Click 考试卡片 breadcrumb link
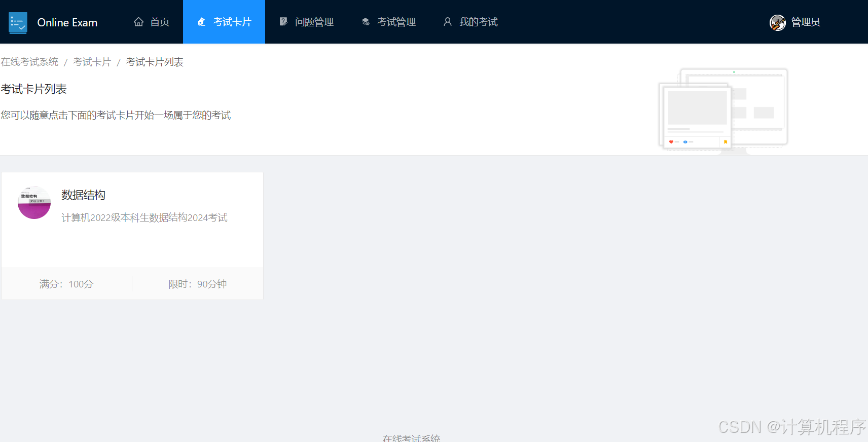 [92, 62]
